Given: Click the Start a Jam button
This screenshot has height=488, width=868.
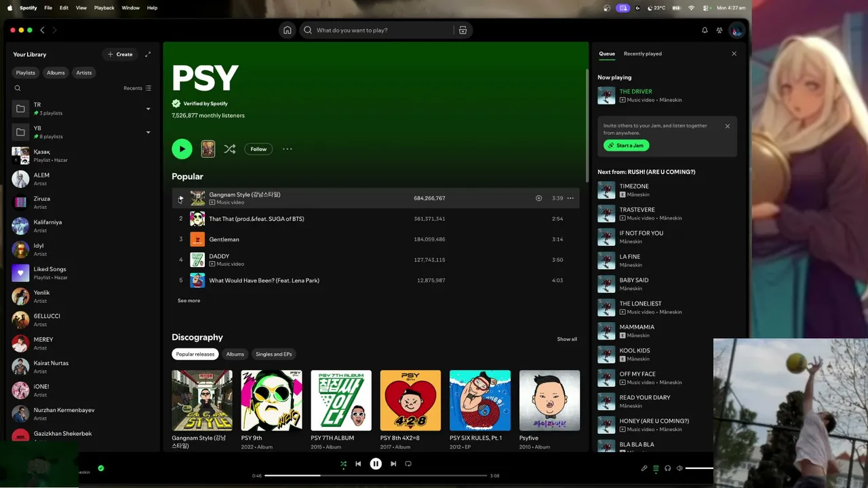Looking at the screenshot, I should pyautogui.click(x=626, y=146).
